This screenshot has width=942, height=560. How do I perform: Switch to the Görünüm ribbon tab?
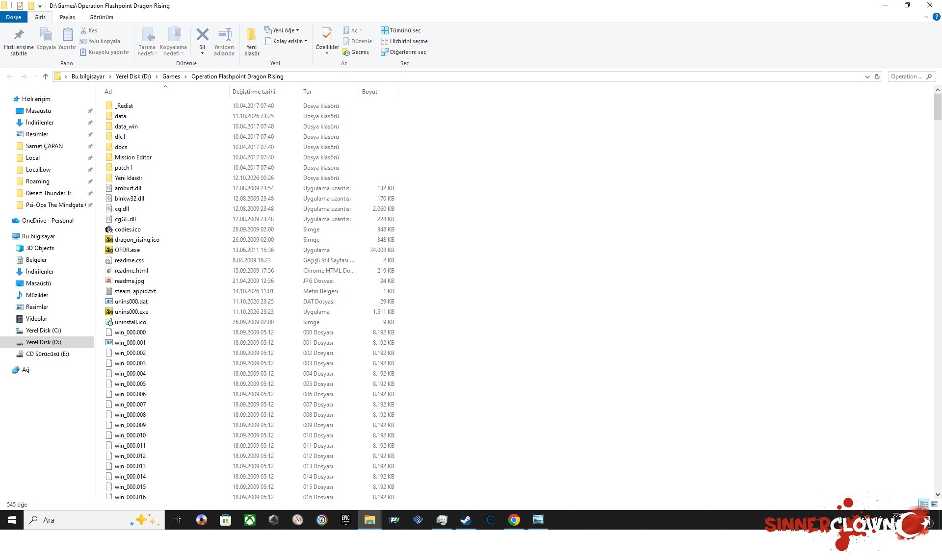click(x=101, y=17)
